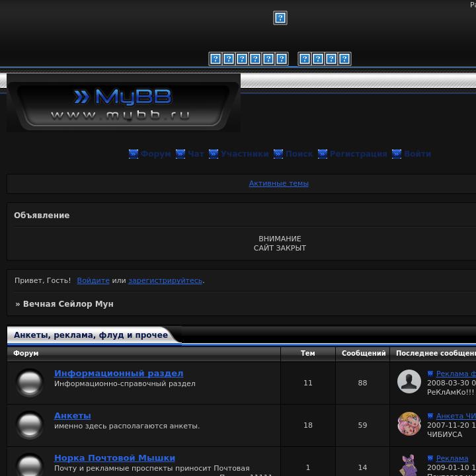The width and height of the screenshot is (476, 476).
Task: Click the status orb for Информационный раздел
Action: (30, 383)
